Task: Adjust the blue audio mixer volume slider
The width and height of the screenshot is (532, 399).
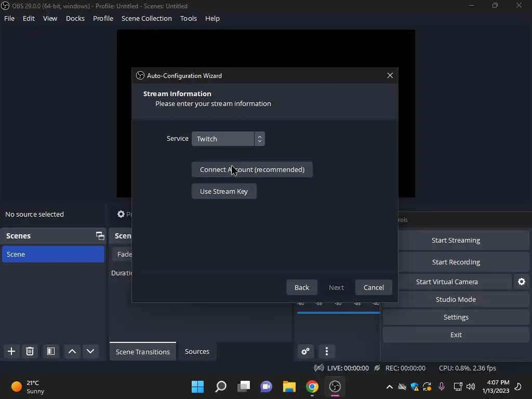Action: (339, 312)
